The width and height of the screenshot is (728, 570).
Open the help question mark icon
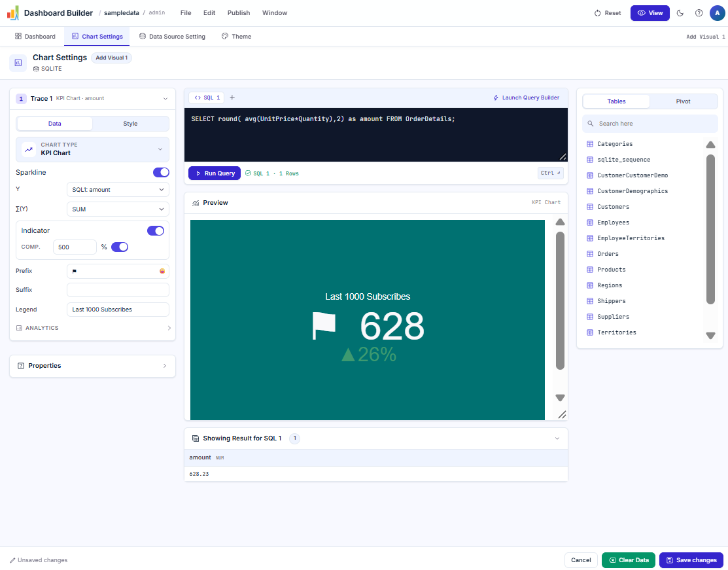click(x=699, y=13)
